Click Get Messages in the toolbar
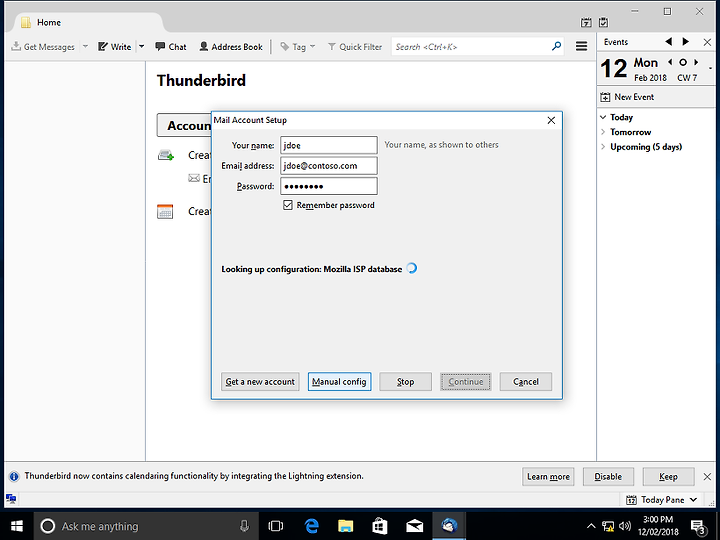 coord(43,47)
